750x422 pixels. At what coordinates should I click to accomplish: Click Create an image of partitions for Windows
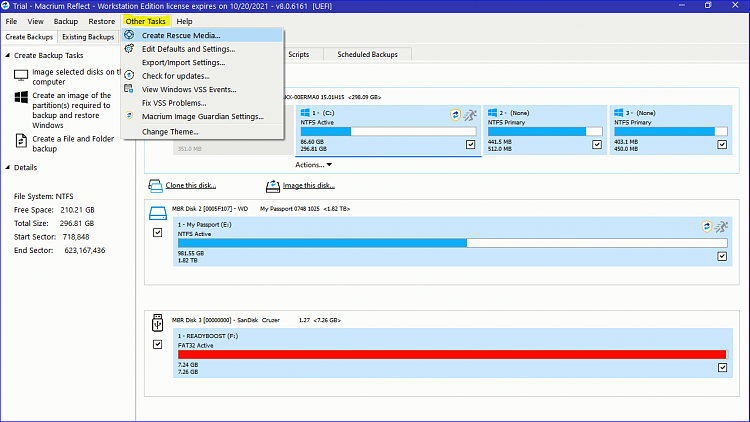[x=72, y=110]
